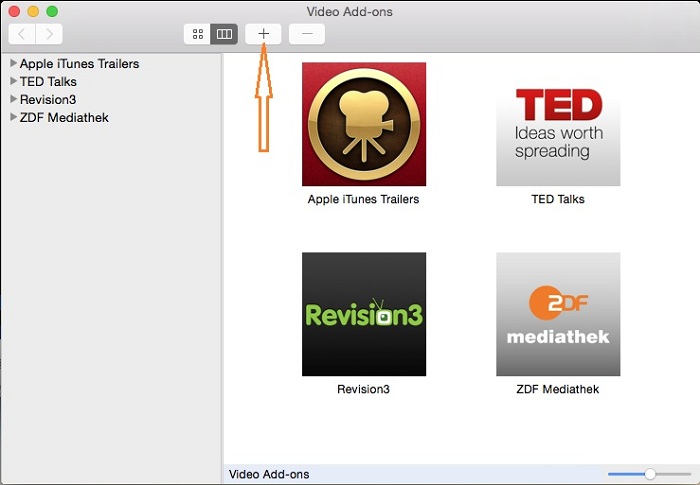Click the back navigation arrow
Viewport: 700px width, 485px height.
[22, 34]
